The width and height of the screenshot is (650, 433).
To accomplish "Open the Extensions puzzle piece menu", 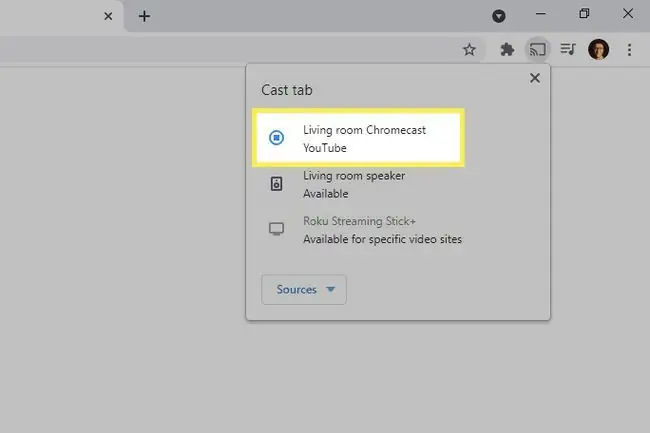I will point(507,50).
